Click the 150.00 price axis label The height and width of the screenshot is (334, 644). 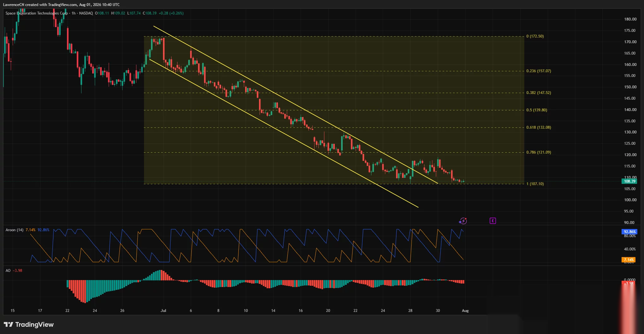click(x=630, y=87)
